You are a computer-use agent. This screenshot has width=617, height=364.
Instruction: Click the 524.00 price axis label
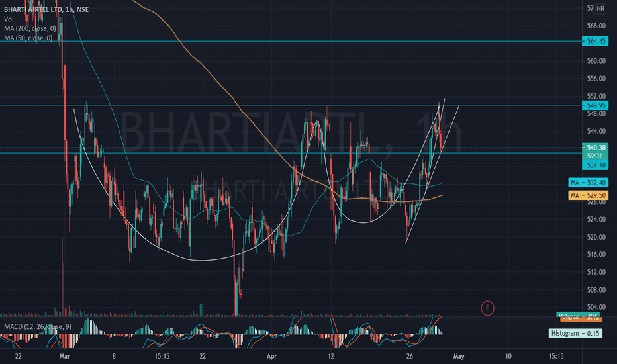tap(596, 220)
